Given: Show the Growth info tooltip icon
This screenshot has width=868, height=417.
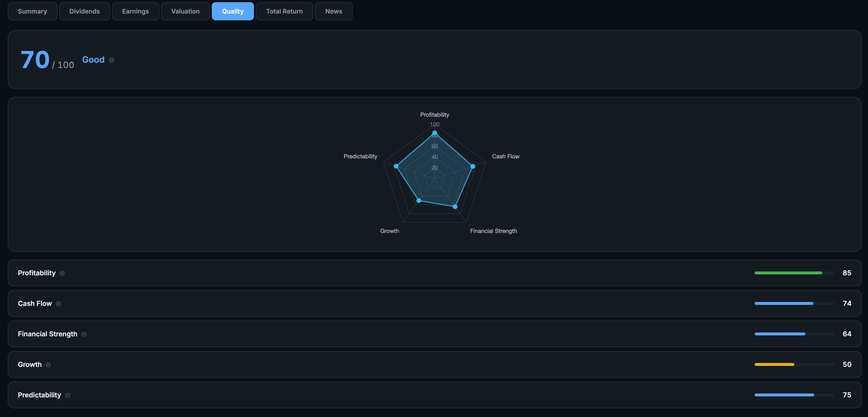Looking at the screenshot, I should [48, 365].
